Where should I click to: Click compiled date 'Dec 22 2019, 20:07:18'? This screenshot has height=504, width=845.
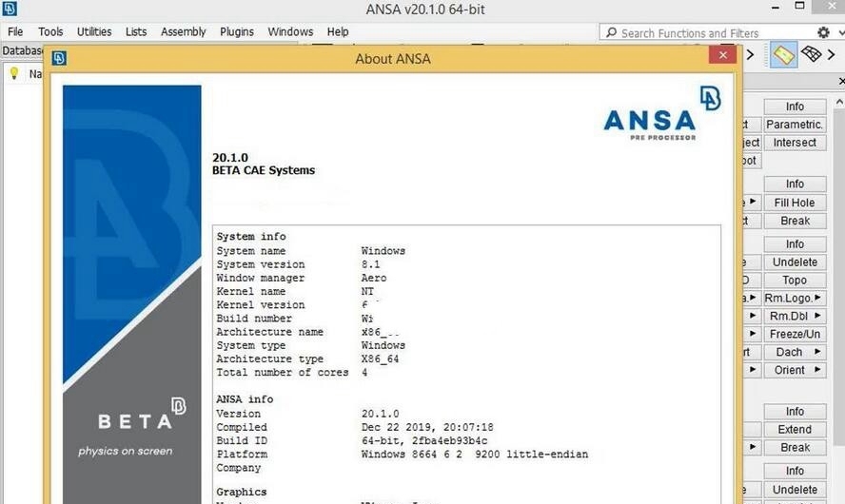tap(427, 427)
